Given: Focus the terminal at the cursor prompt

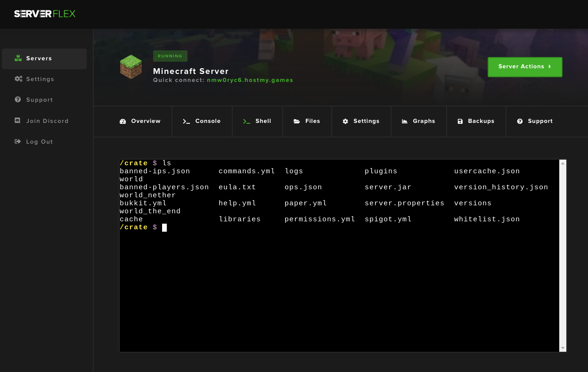Looking at the screenshot, I should 164,227.
